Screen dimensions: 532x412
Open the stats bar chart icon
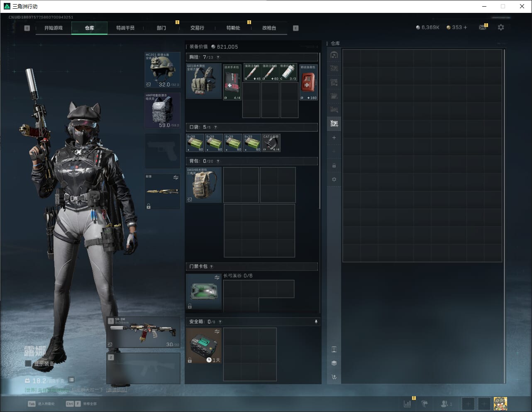[408, 404]
